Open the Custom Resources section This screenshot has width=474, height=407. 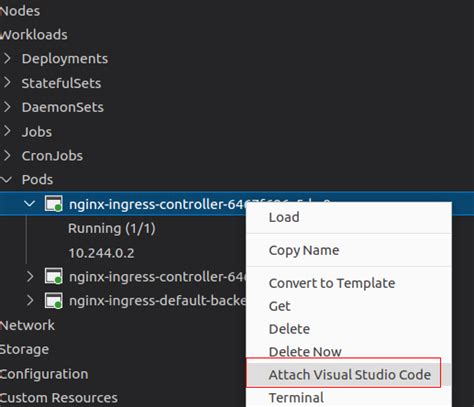tap(59, 398)
